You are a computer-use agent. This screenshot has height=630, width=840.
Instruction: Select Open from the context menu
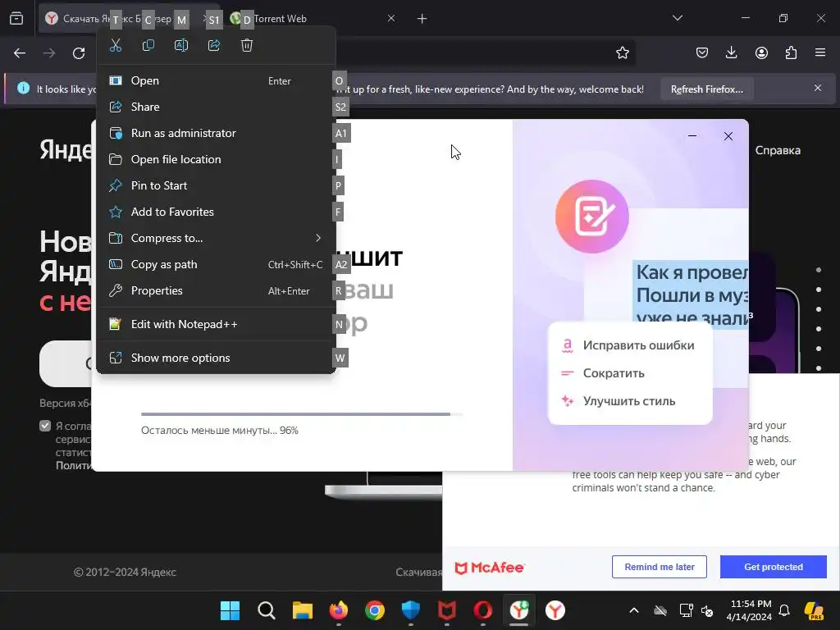216,81
